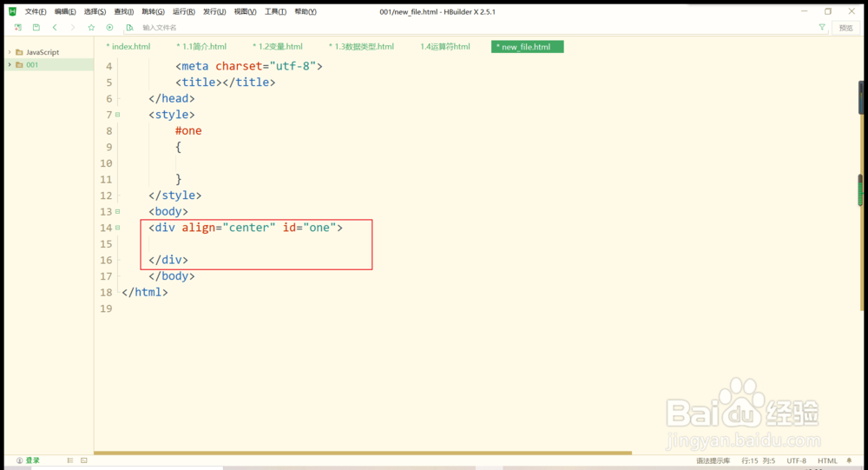The image size is (868, 470).
Task: Click the JavaScript folder icon
Action: 19,52
